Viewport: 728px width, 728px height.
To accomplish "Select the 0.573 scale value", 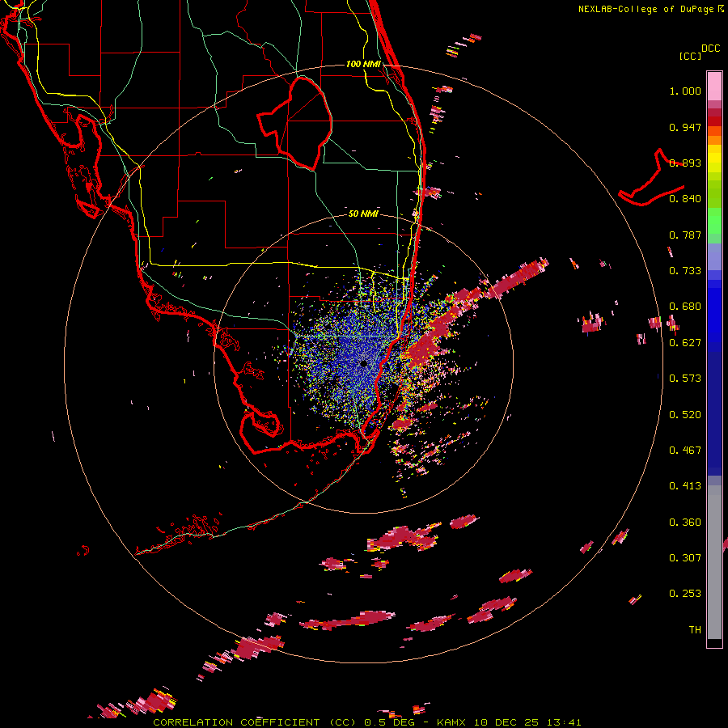I will point(685,379).
